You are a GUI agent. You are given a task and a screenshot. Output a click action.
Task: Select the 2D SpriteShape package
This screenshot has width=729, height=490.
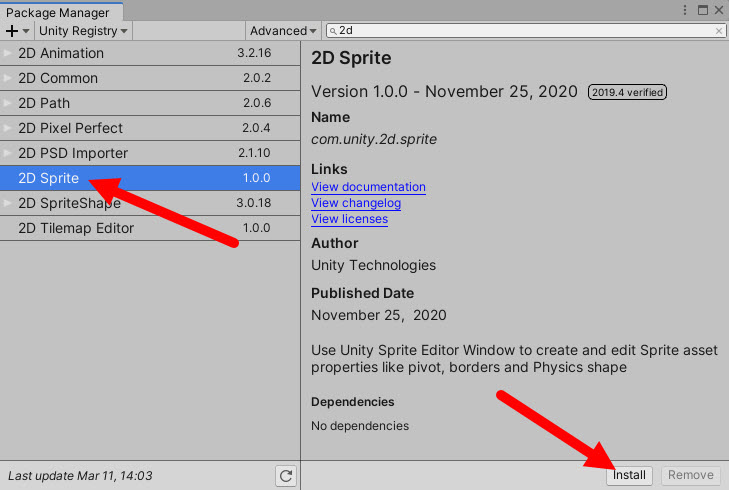pos(150,203)
